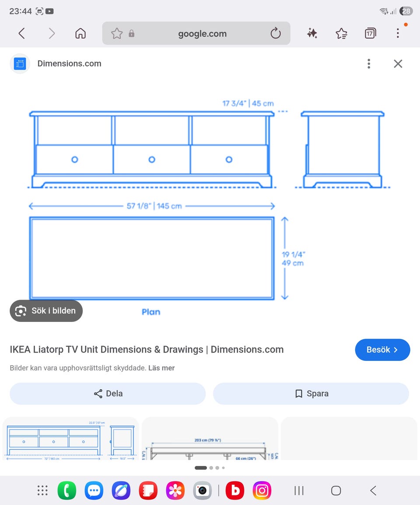Tap the Android back navigation button
This screenshot has width=420, height=505.
tap(373, 491)
